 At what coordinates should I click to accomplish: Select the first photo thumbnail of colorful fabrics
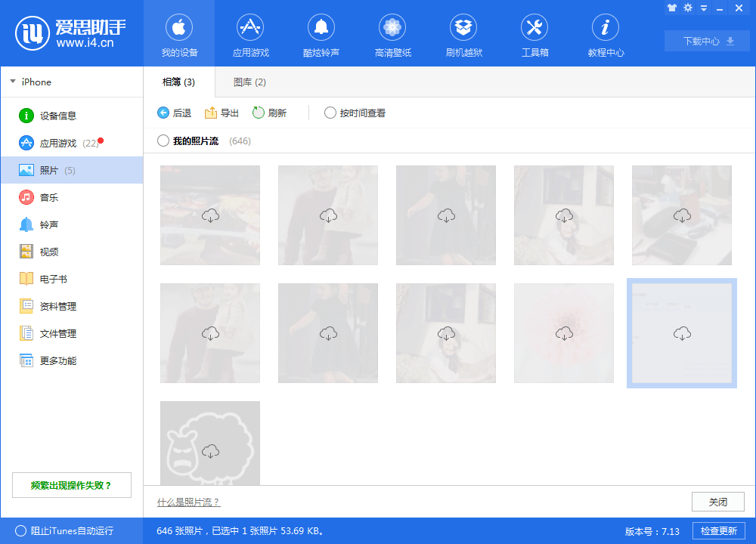(x=210, y=215)
